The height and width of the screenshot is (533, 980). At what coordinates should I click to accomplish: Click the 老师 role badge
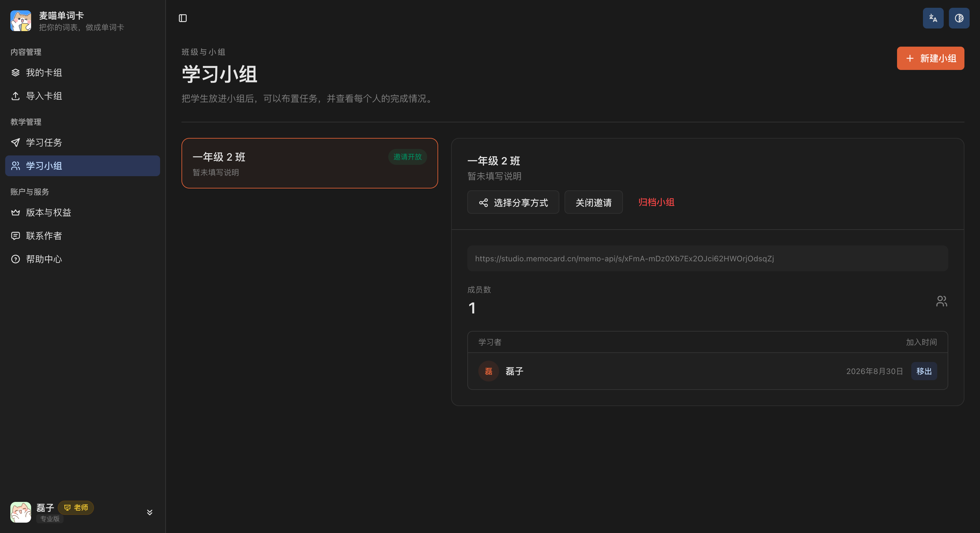(x=76, y=507)
